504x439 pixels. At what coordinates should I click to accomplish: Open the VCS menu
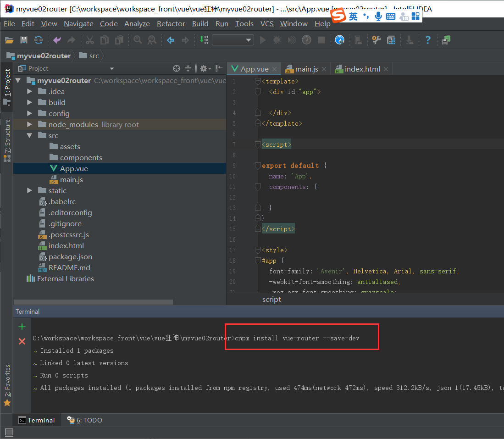coord(267,24)
